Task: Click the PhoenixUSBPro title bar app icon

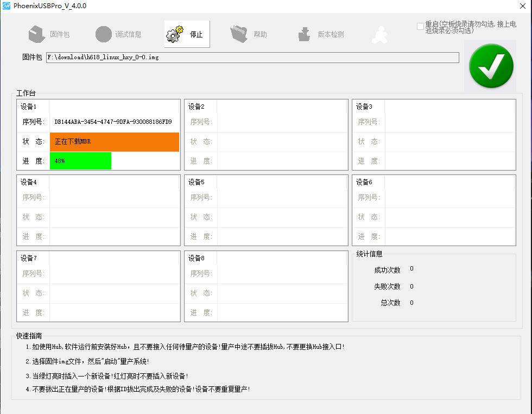Action: pyautogui.click(x=7, y=6)
